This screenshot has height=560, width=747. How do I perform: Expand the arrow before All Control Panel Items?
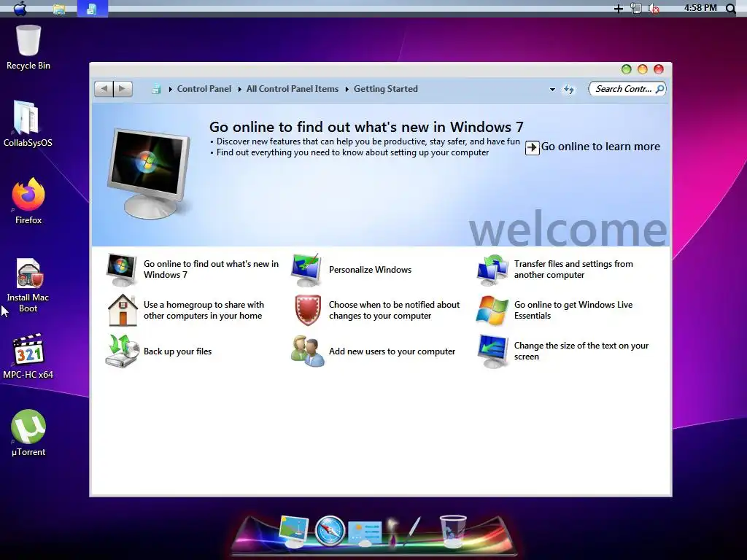(x=239, y=89)
